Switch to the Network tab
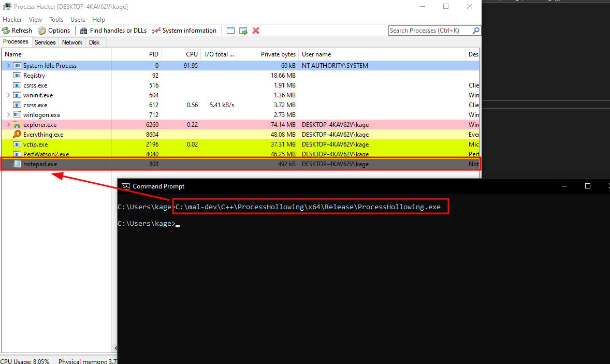This screenshot has width=610, height=364. (x=72, y=42)
